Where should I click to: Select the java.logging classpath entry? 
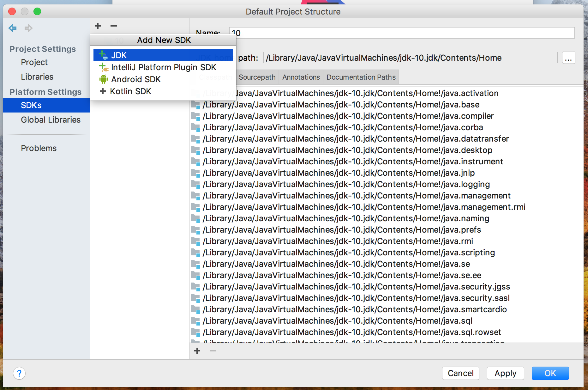click(387, 184)
